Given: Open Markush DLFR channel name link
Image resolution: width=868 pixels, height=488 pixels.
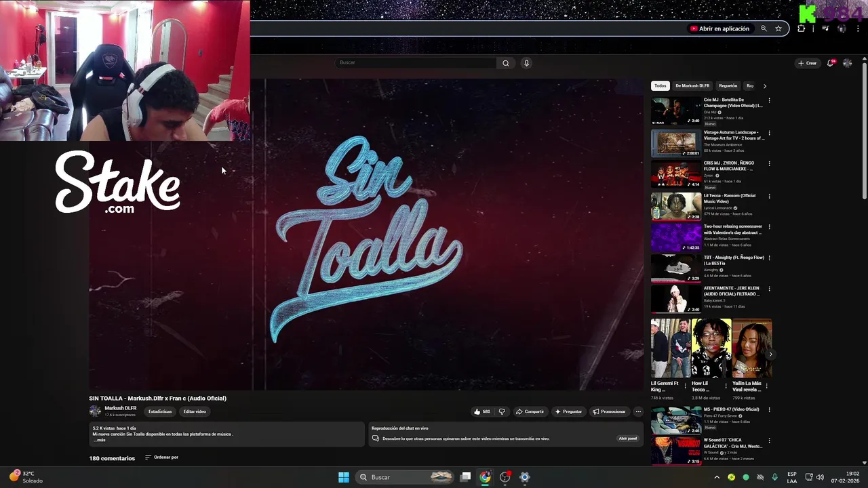Looking at the screenshot, I should 121,408.
